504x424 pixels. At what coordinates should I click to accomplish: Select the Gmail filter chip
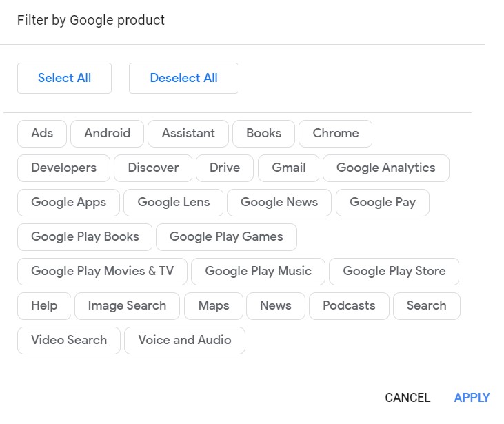point(289,168)
